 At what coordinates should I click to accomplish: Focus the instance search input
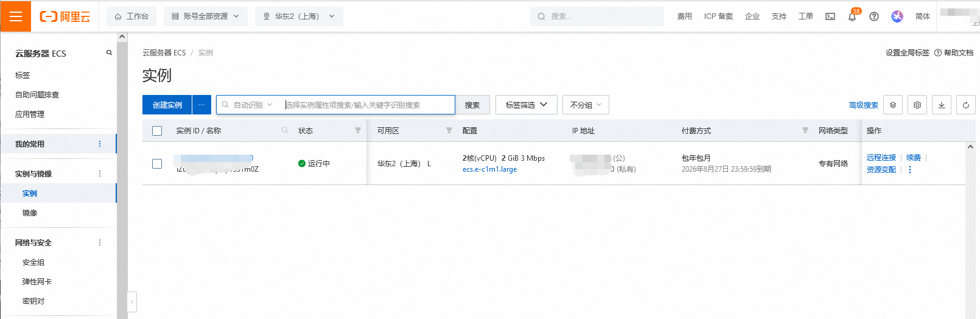pos(369,105)
